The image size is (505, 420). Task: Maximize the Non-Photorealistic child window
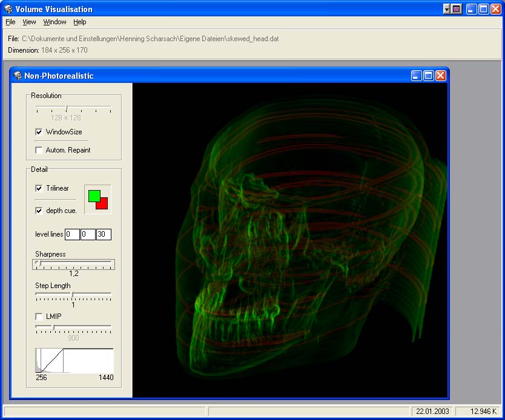point(429,76)
